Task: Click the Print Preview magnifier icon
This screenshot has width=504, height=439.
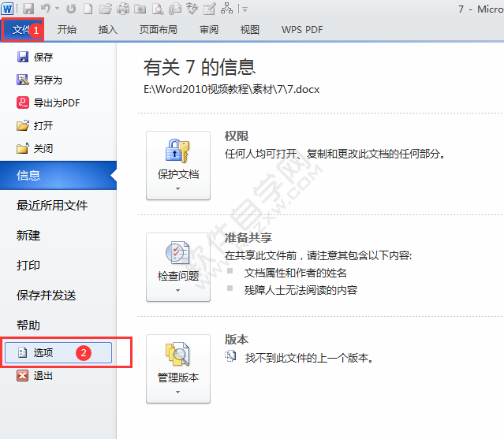Action: pos(158,9)
